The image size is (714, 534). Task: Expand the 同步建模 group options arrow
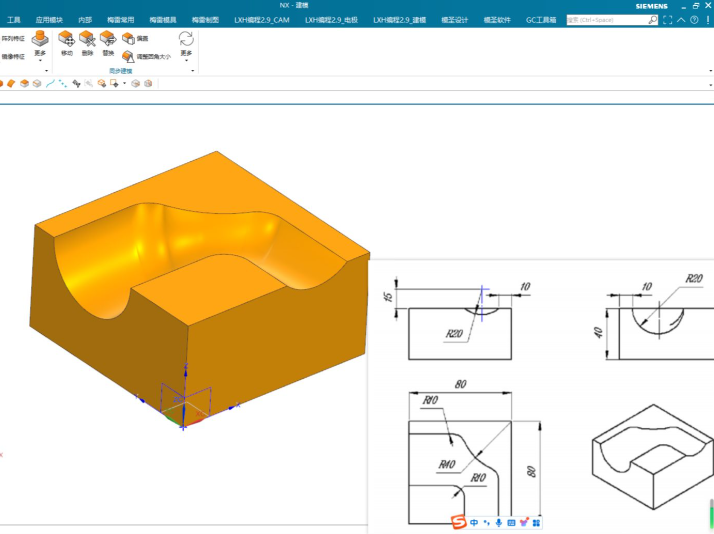tap(193, 71)
